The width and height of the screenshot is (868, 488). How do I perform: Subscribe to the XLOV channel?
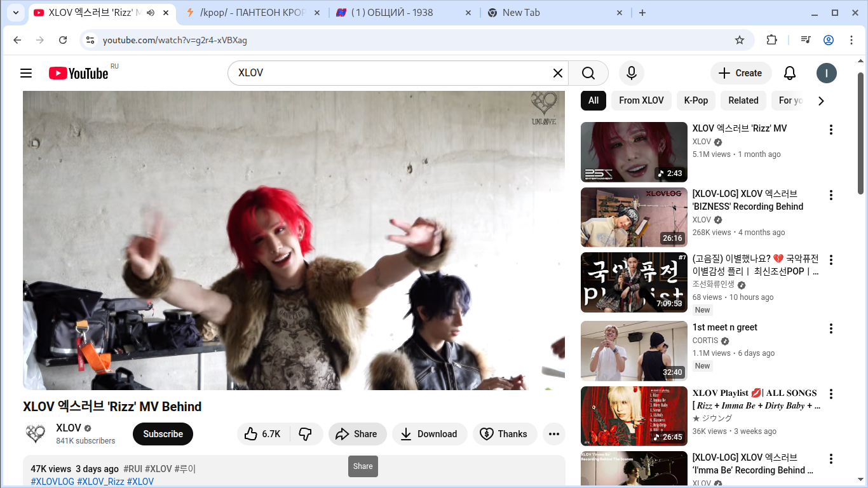[163, 434]
